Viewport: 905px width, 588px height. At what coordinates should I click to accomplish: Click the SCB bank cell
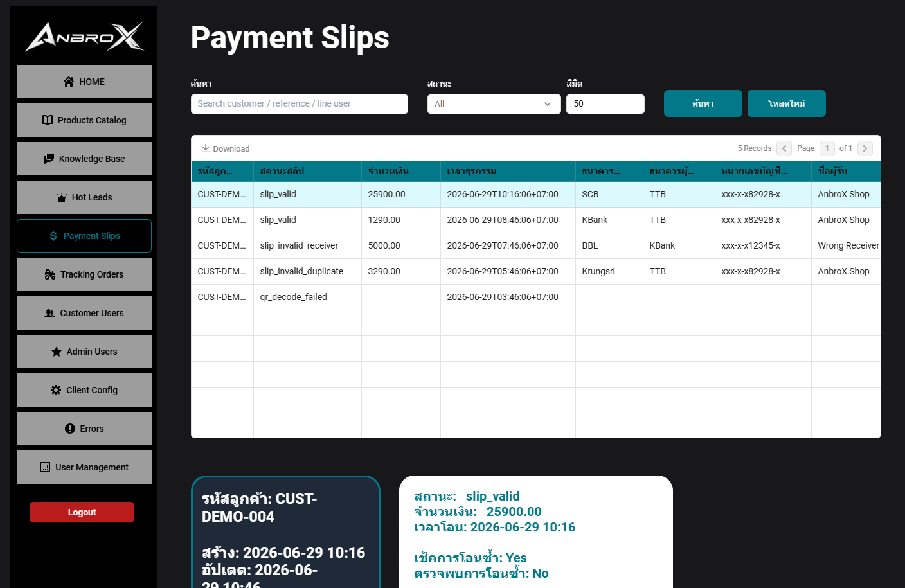tap(609, 194)
